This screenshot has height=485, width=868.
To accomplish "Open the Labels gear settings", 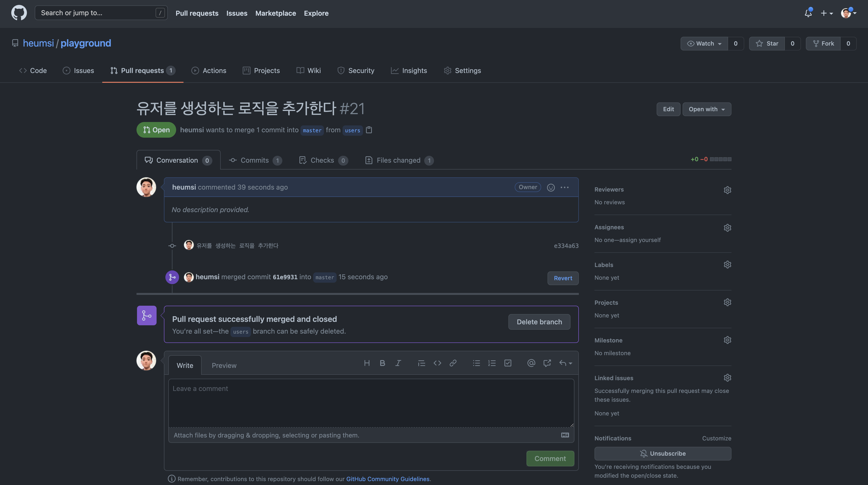I will coord(727,265).
